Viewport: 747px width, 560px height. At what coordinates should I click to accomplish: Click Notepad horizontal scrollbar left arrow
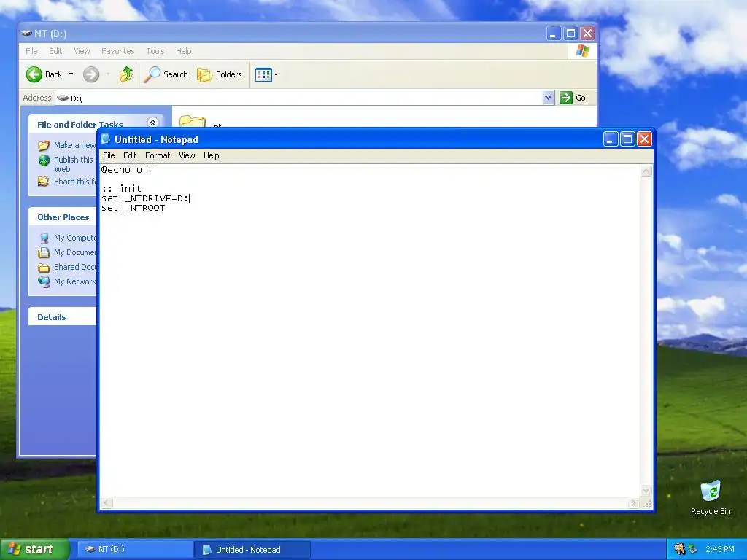pyautogui.click(x=107, y=503)
